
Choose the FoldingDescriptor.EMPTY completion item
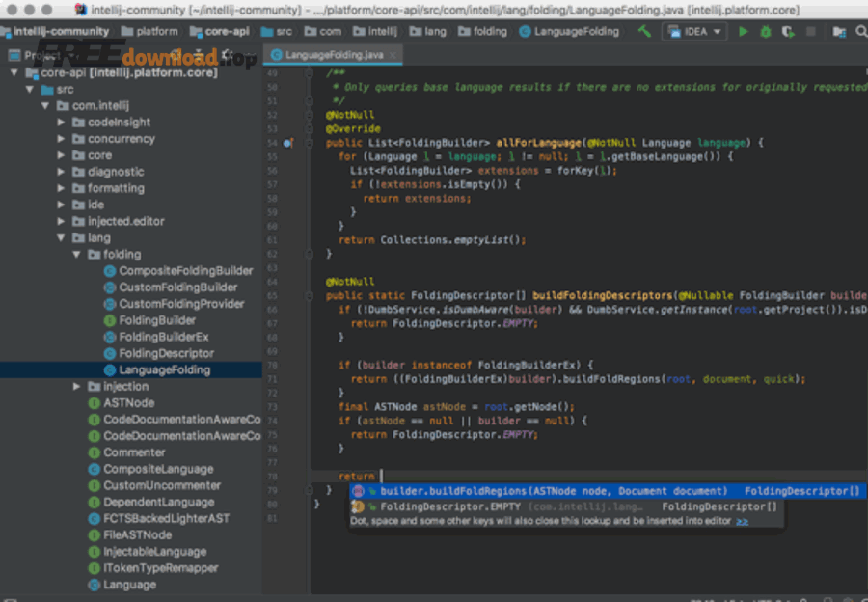[450, 506]
